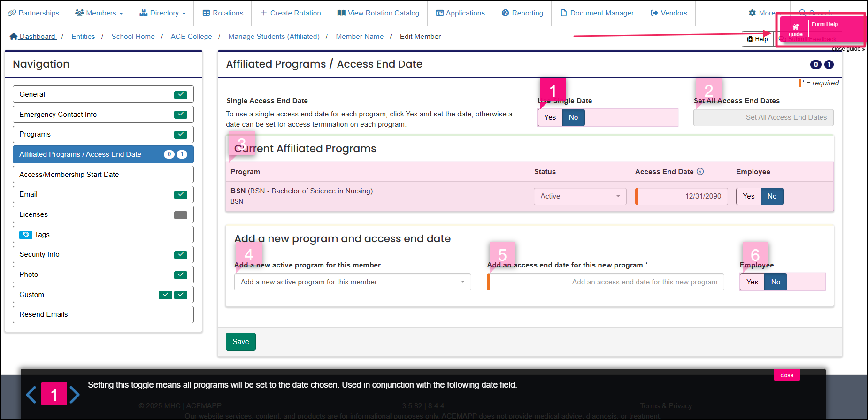This screenshot has height=420, width=868.
Task: Set BSN Employee to No
Action: coord(772,196)
